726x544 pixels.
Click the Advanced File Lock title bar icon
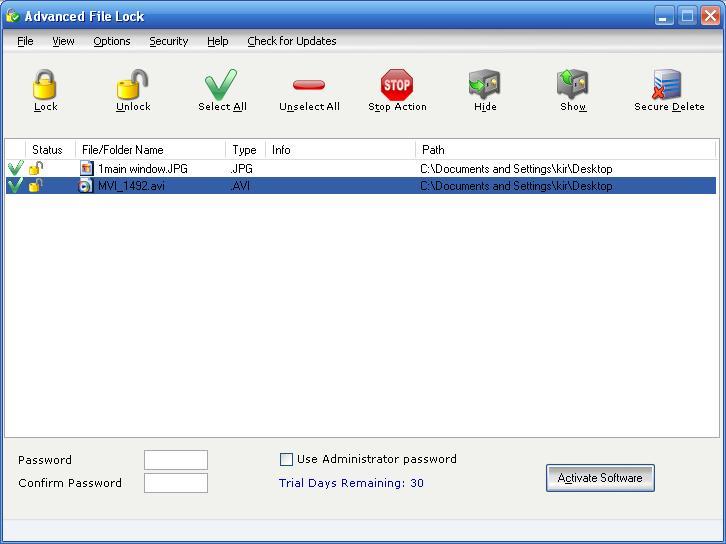click(13, 16)
